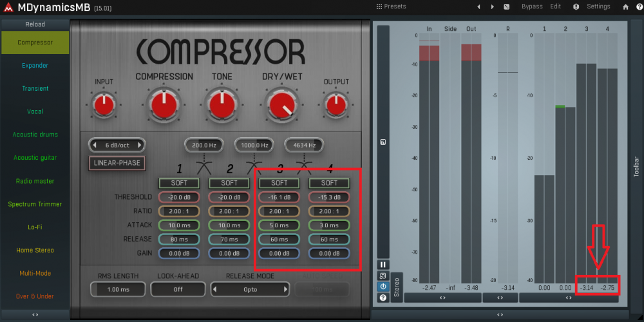Go to next preset arrow

pos(493,7)
